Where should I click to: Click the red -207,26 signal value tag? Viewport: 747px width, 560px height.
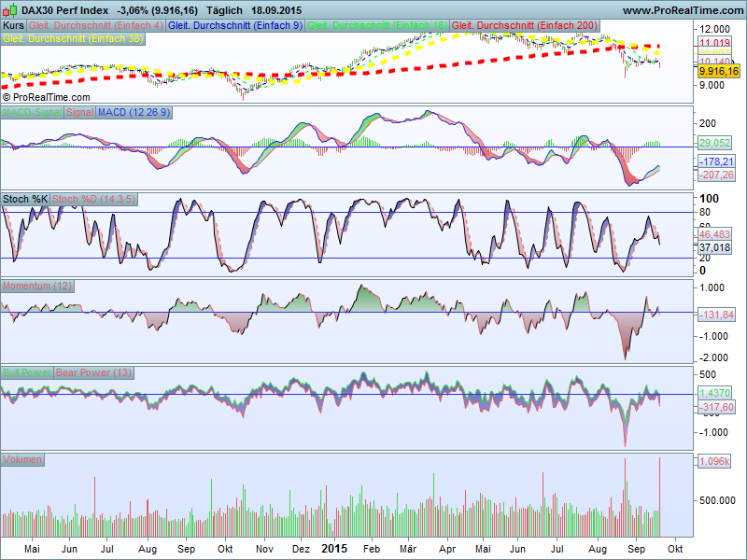(716, 175)
